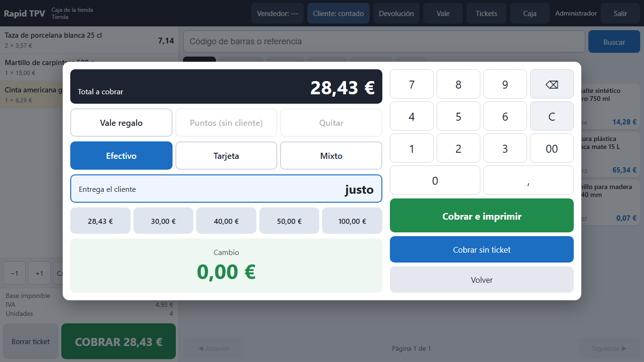
Task: Open the Vendedor selector
Action: click(277, 13)
